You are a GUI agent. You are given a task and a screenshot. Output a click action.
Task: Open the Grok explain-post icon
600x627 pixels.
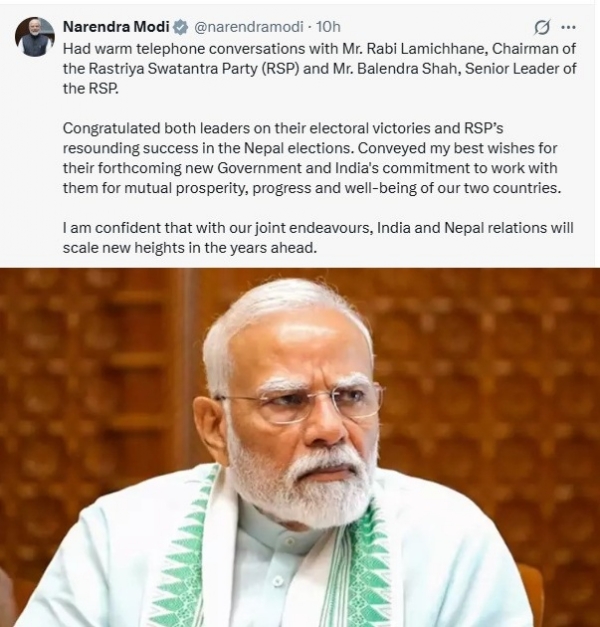[542, 27]
